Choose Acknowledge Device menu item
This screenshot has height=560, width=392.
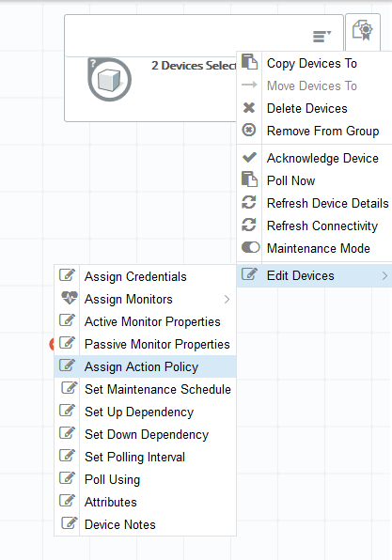point(314,158)
